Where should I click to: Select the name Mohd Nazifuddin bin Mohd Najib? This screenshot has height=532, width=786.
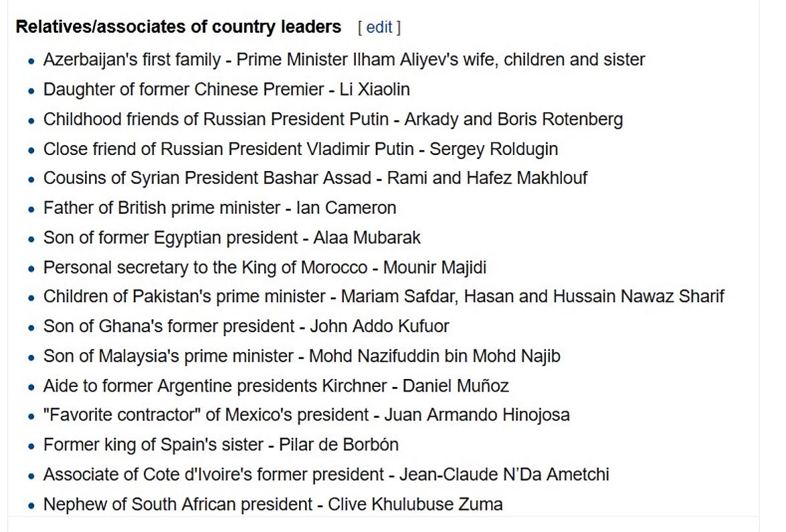pos(434,356)
